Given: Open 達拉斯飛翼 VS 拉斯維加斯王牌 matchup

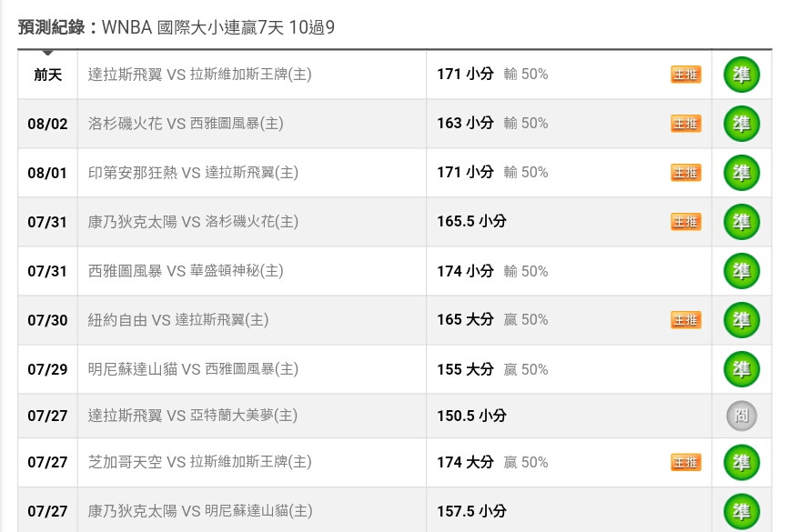Looking at the screenshot, I should [x=200, y=75].
